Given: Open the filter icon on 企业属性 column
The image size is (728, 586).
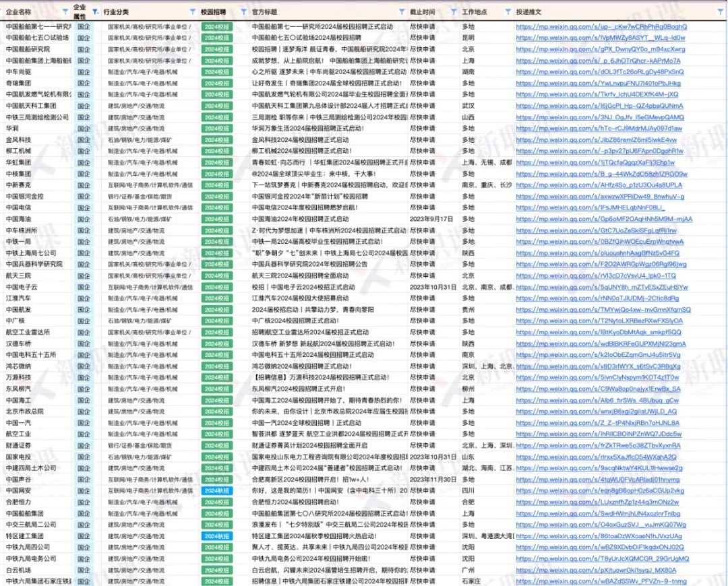Looking at the screenshot, I should click(x=96, y=10).
